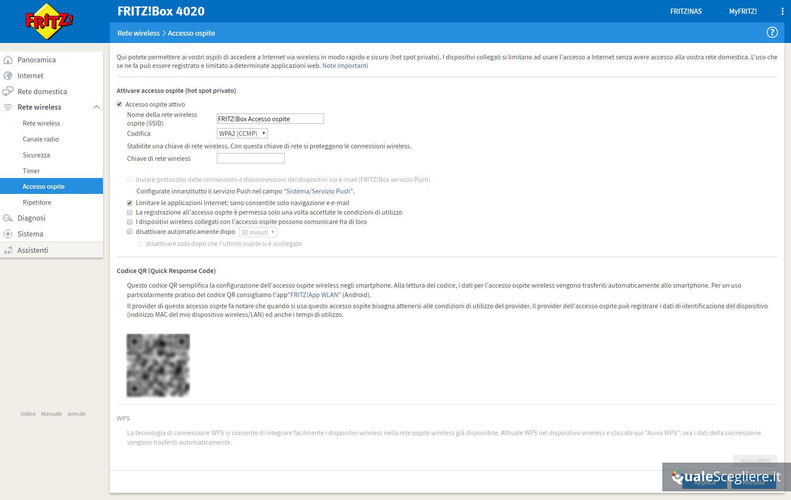Click the Internet globe icon

coord(8,75)
